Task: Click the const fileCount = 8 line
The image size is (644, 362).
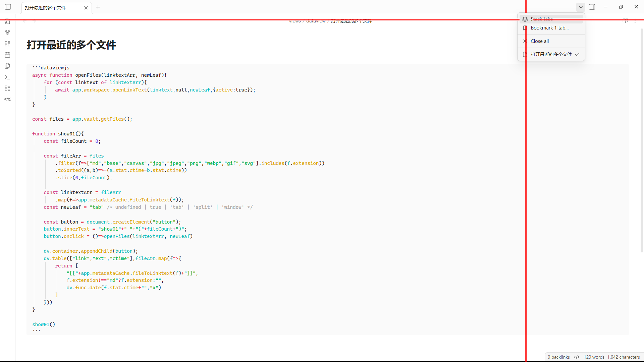Action: 72,141
